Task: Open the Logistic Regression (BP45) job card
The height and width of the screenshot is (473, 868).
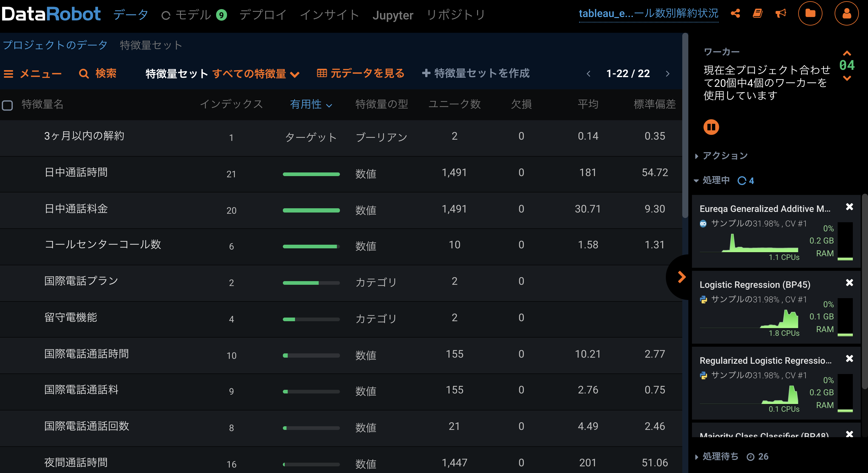Action: click(776, 307)
